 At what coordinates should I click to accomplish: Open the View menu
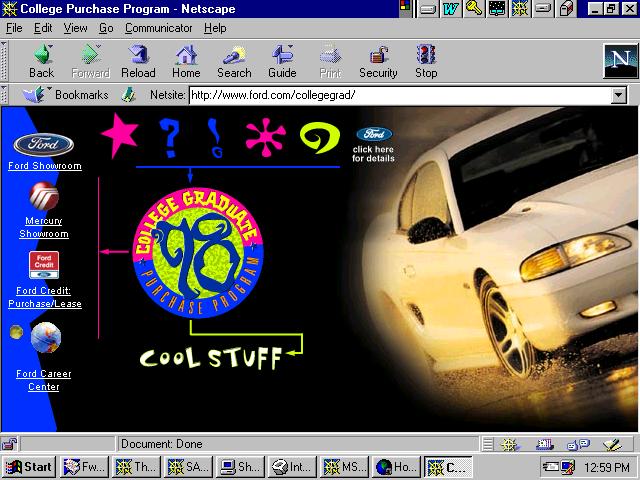(x=76, y=28)
